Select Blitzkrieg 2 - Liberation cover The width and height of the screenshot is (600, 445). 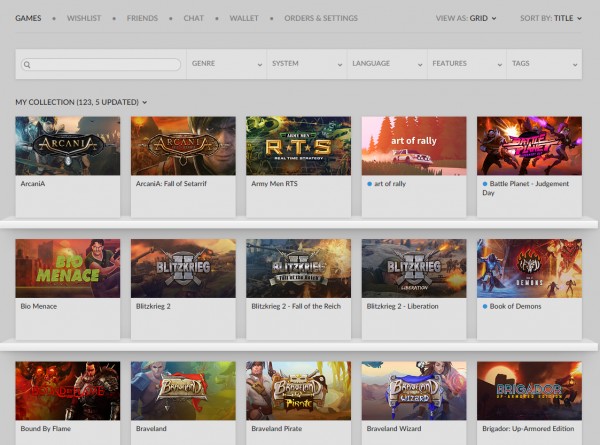point(414,268)
